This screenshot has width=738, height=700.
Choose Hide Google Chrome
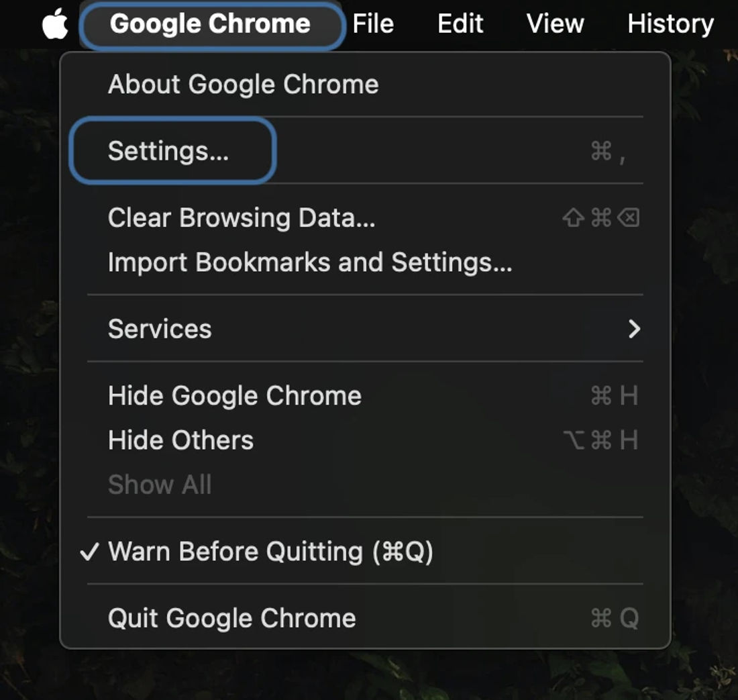click(365, 395)
